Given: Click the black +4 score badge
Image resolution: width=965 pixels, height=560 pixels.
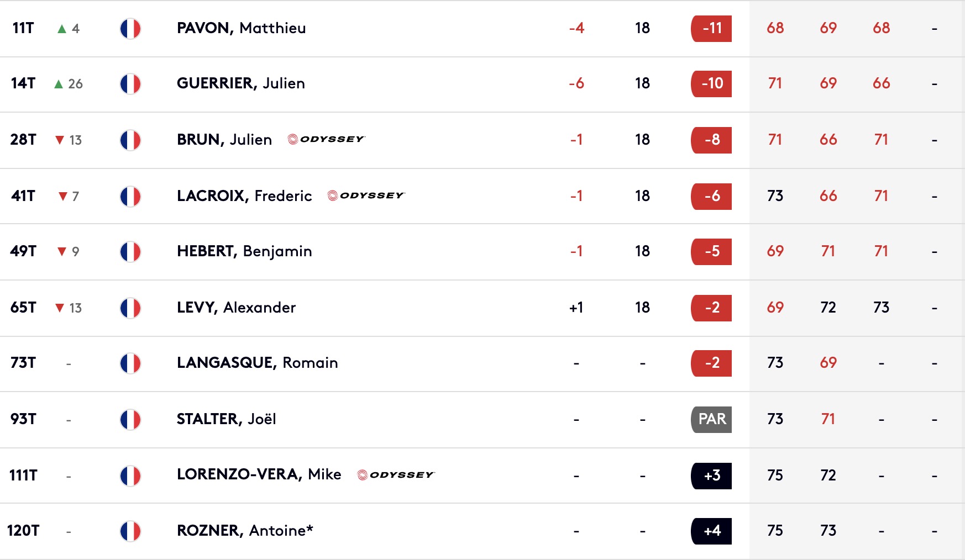Looking at the screenshot, I should 711,531.
